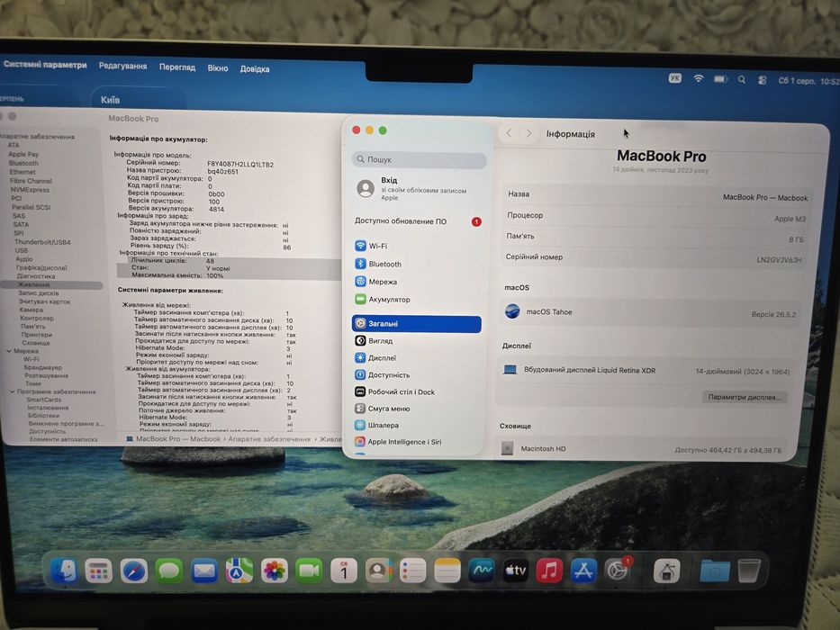This screenshot has height=630, width=840.
Task: Open Apple Intelligence і Siri settings
Action: coord(417,442)
